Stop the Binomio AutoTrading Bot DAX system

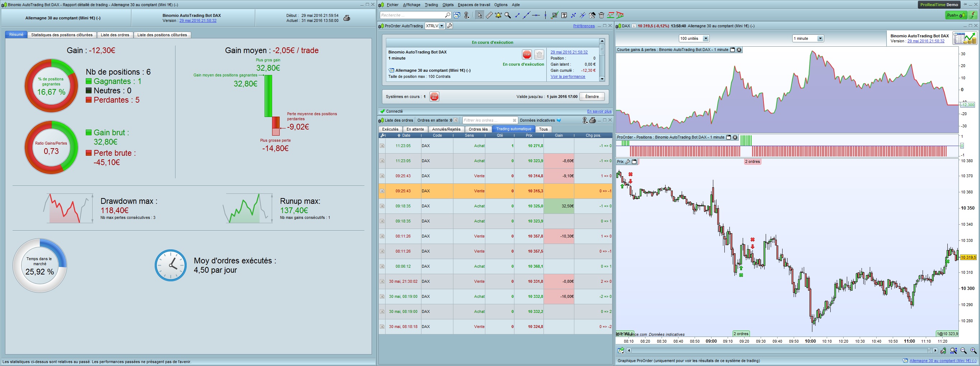coord(527,55)
